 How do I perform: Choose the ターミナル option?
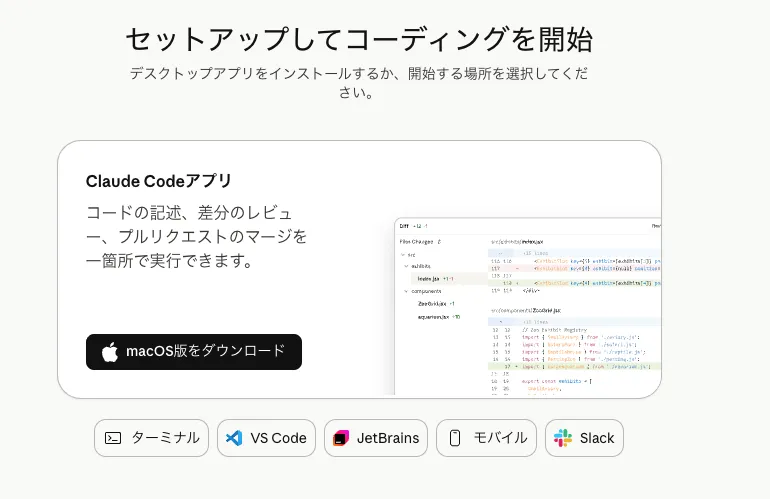(x=151, y=438)
